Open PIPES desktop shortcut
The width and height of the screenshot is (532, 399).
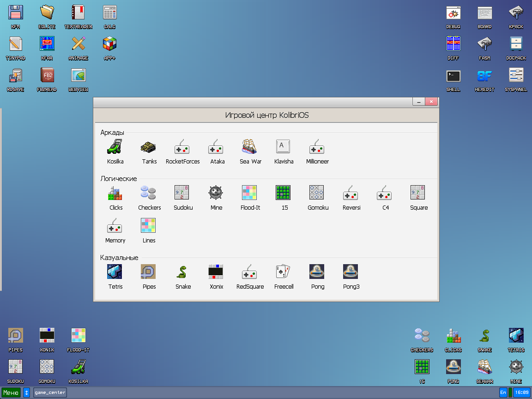coord(15,340)
